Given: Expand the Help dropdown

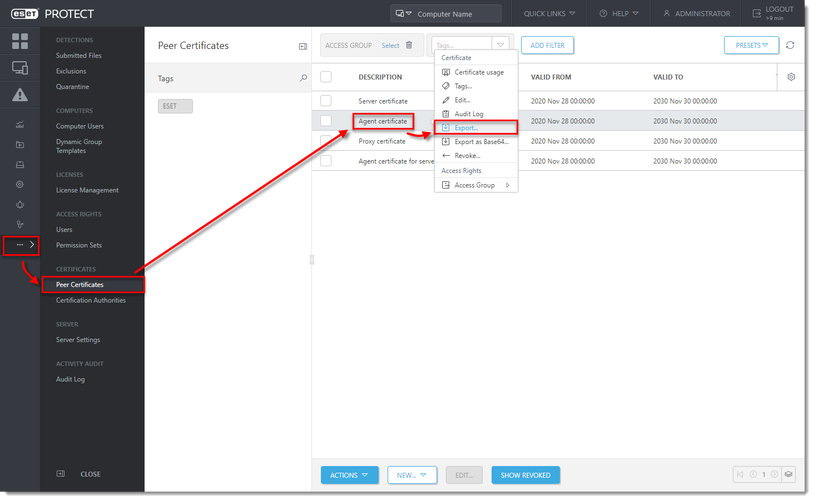Looking at the screenshot, I should pyautogui.click(x=619, y=13).
